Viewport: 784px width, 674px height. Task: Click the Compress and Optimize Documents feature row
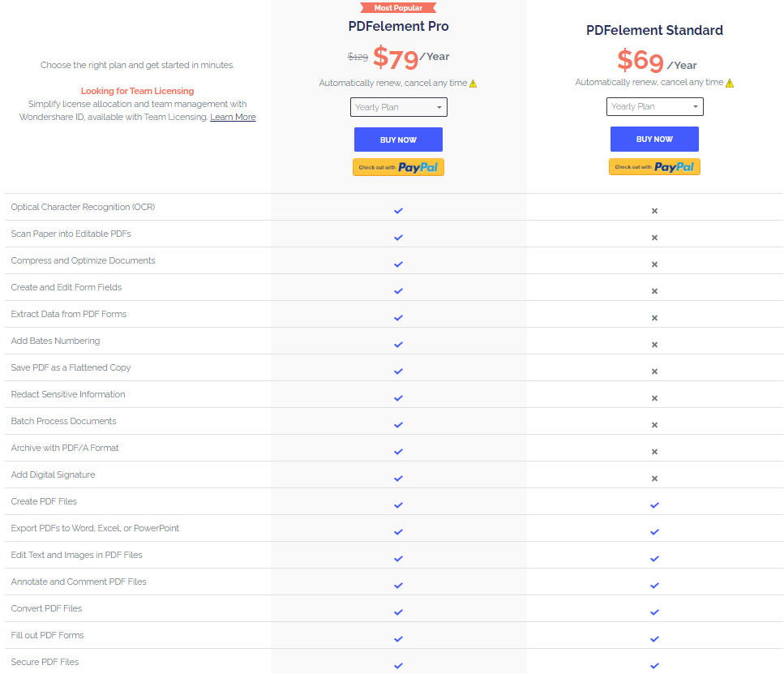pos(83,260)
